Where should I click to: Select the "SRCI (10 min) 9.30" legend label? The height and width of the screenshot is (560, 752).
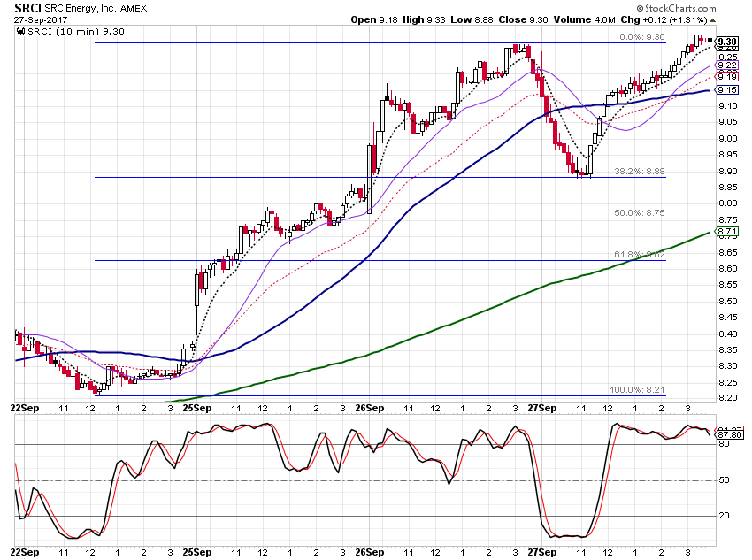click(76, 32)
